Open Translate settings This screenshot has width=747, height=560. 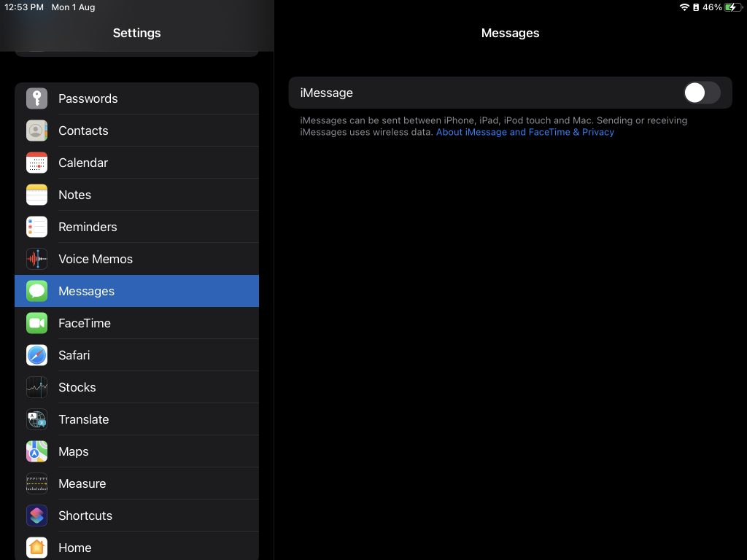tap(136, 419)
